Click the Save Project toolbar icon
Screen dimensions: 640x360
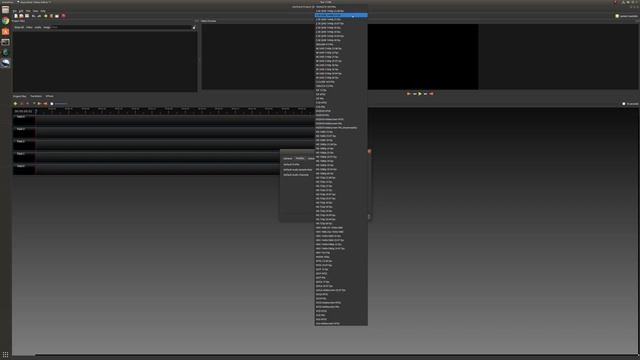(27, 16)
